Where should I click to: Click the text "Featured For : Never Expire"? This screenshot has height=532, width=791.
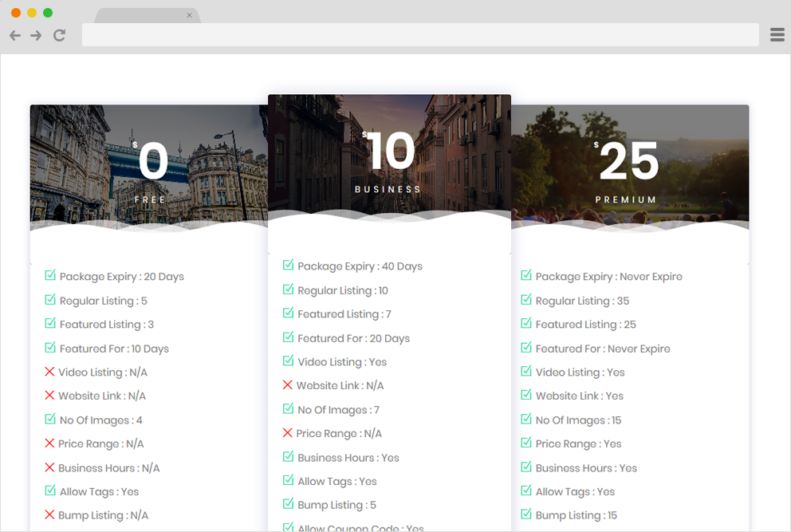(603, 349)
